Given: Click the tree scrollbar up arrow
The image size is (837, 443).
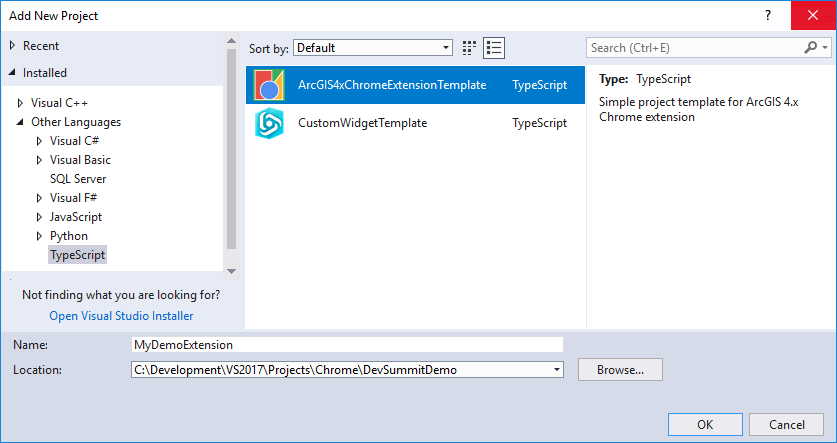Looking at the screenshot, I should coord(231,41).
